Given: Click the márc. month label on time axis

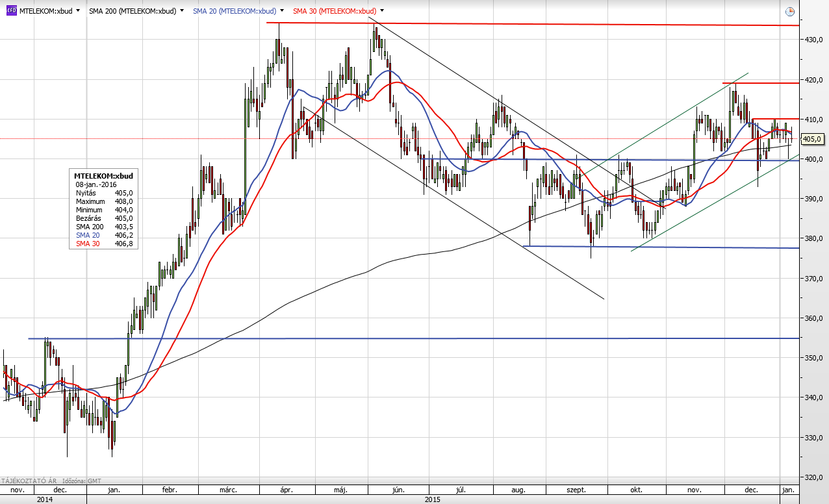Looking at the screenshot, I should 228,490.
